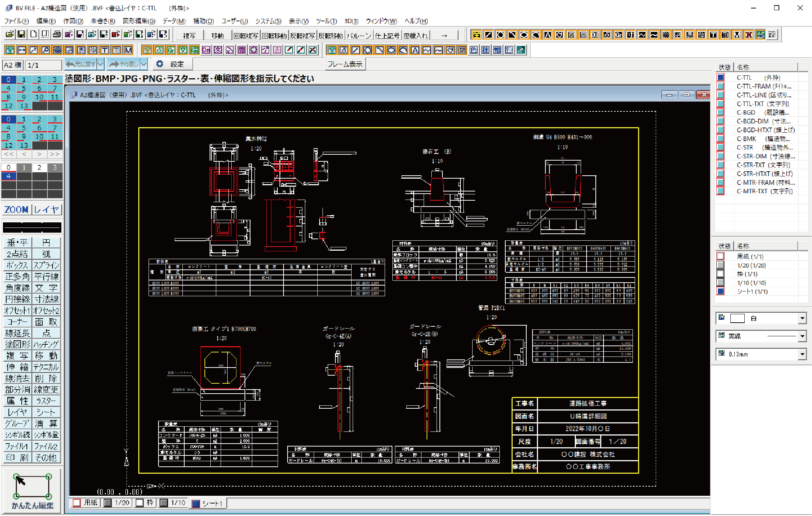Click the 表 table icon with blue glyph

pos(81,50)
